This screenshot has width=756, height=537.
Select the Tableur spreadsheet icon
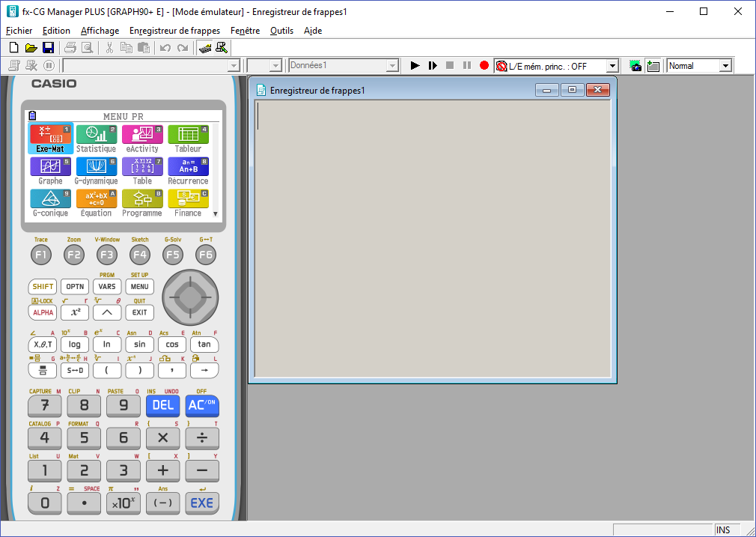(188, 139)
